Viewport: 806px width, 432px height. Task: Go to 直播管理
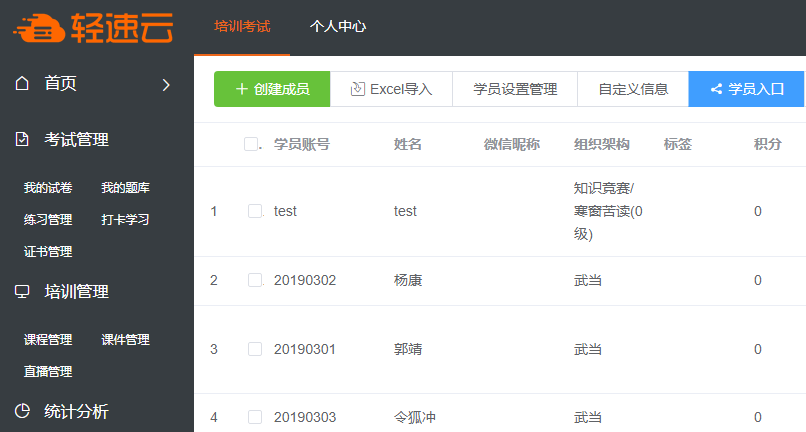coord(48,371)
